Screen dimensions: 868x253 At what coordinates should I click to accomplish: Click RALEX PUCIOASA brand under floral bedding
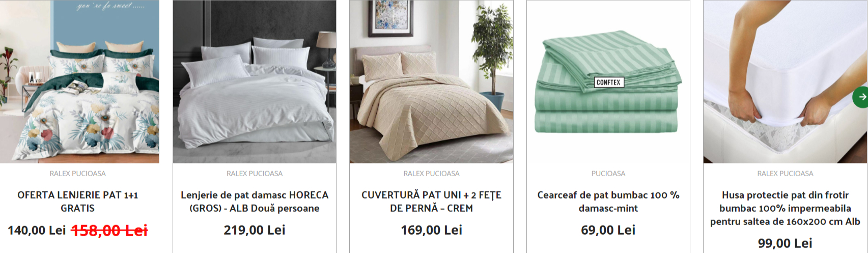(78, 174)
